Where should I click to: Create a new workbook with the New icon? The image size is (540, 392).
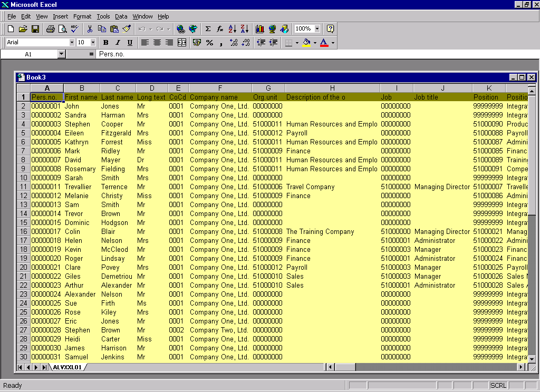tap(11, 29)
